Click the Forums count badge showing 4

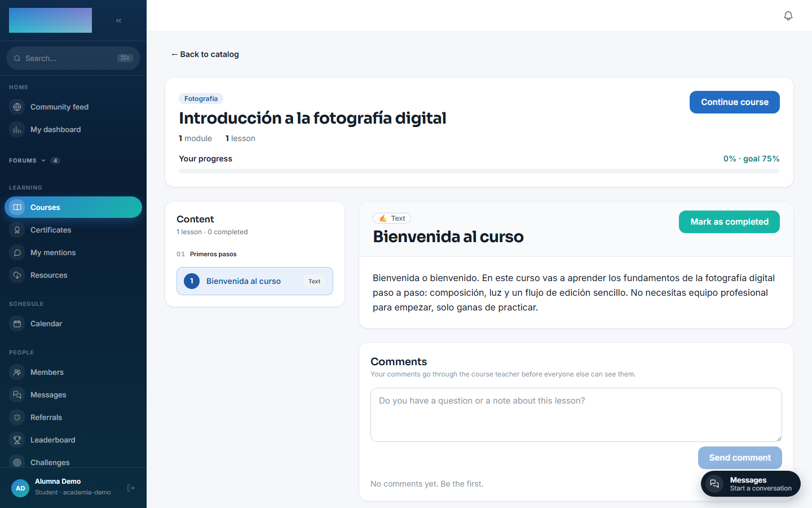point(55,160)
